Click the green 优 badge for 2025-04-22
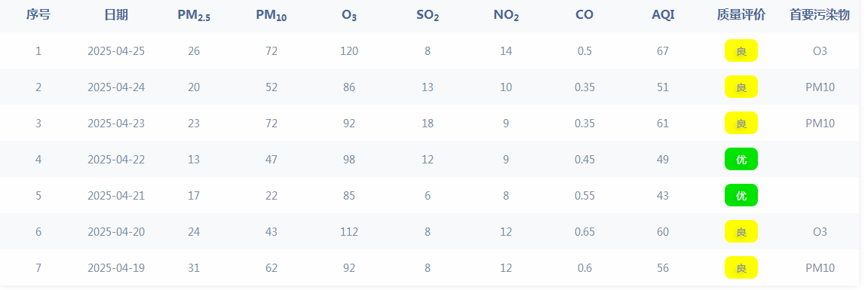The height and width of the screenshot is (290, 868). (741, 160)
